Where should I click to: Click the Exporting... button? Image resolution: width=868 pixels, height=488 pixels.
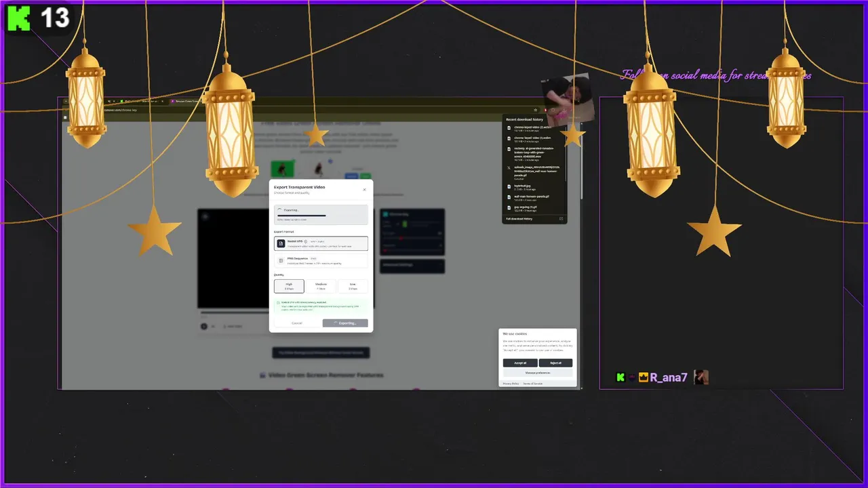[345, 323]
